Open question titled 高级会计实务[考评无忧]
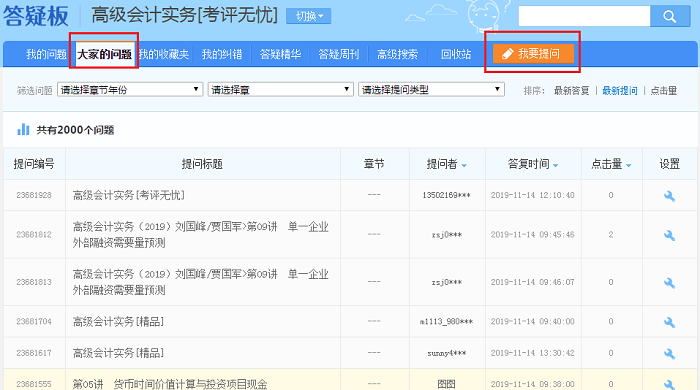 point(129,195)
